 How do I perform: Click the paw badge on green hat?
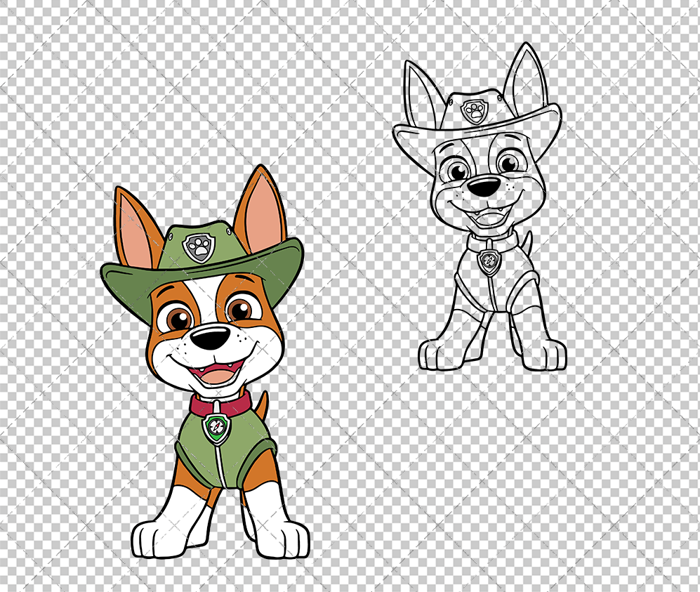coord(199,248)
